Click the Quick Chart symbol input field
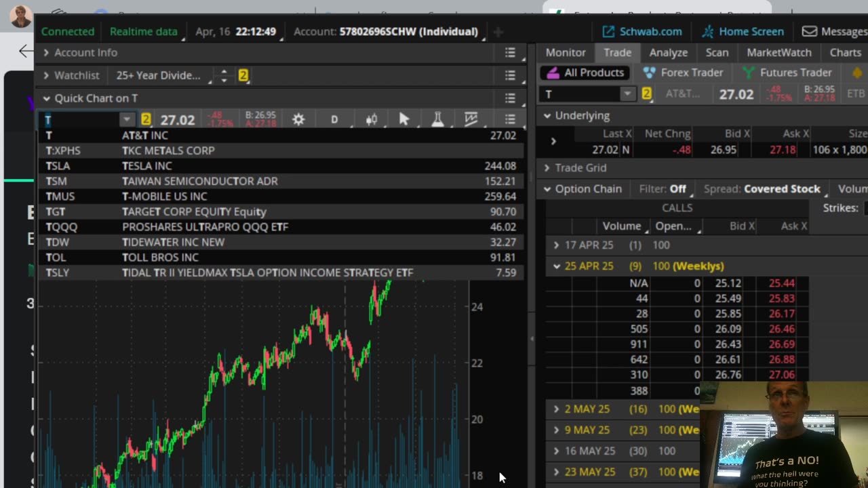 80,120
